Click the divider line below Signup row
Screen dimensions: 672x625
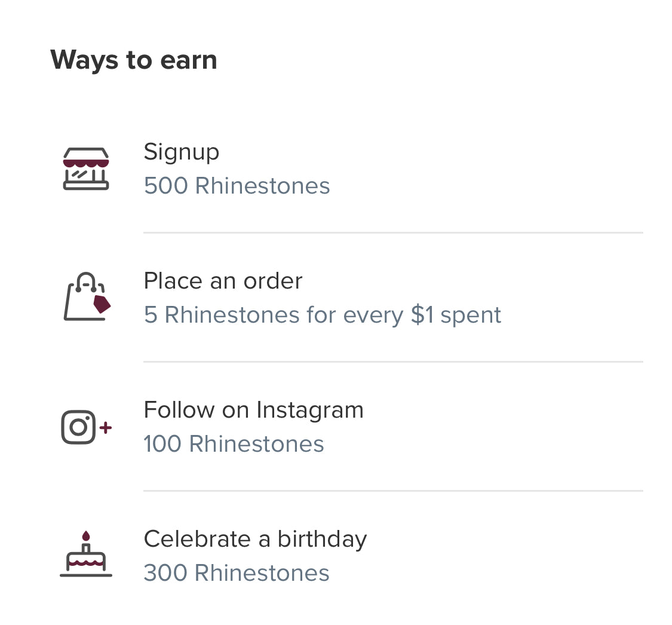393,232
